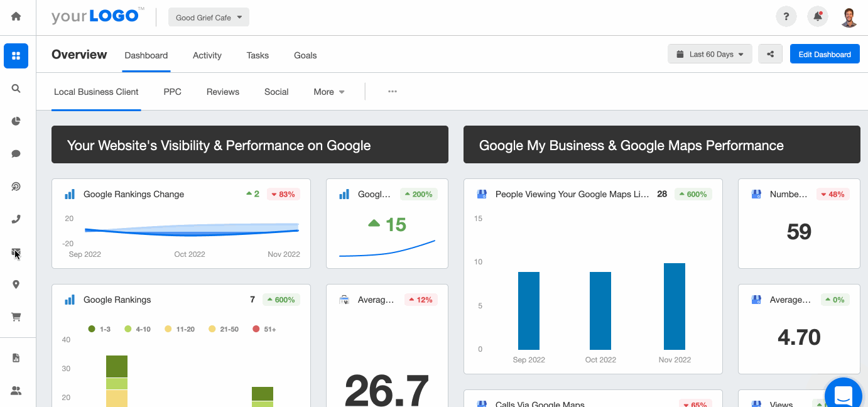Open the Last 60 Days date dropdown
This screenshot has height=407, width=868.
tap(710, 54)
